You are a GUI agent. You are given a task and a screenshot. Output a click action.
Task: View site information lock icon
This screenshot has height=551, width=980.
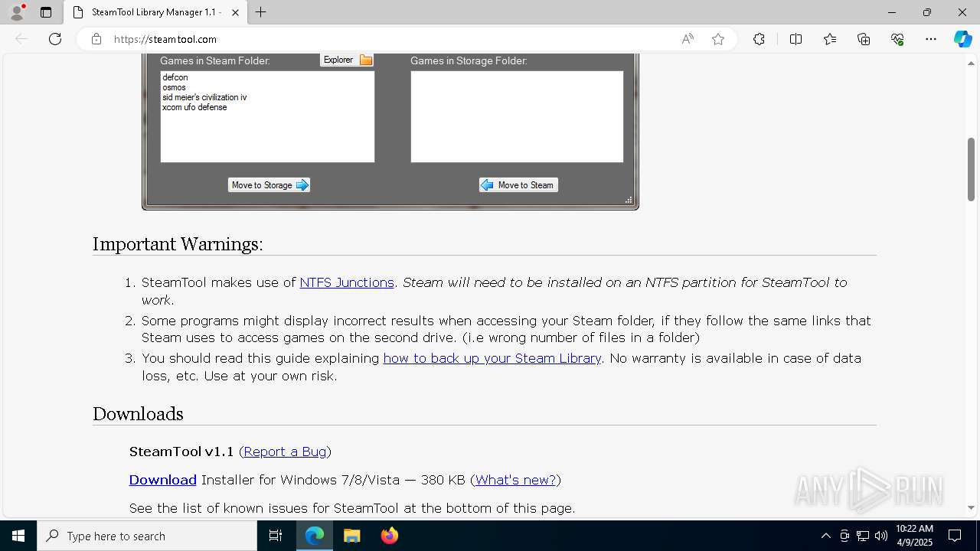96,39
